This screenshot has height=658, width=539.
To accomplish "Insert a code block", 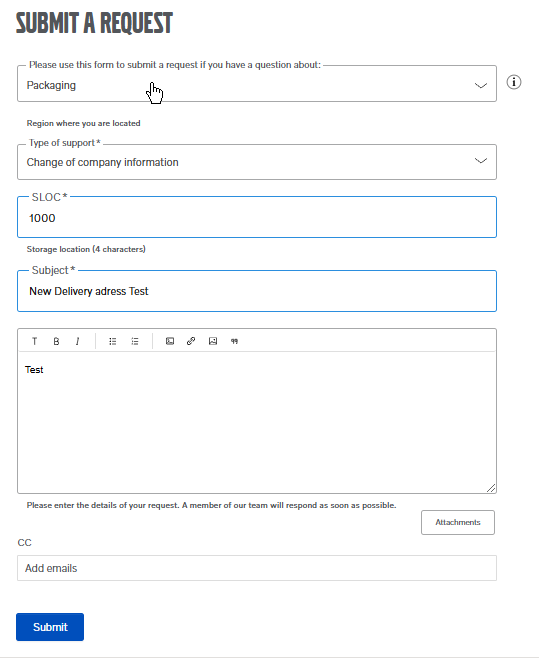I will [x=170, y=341].
